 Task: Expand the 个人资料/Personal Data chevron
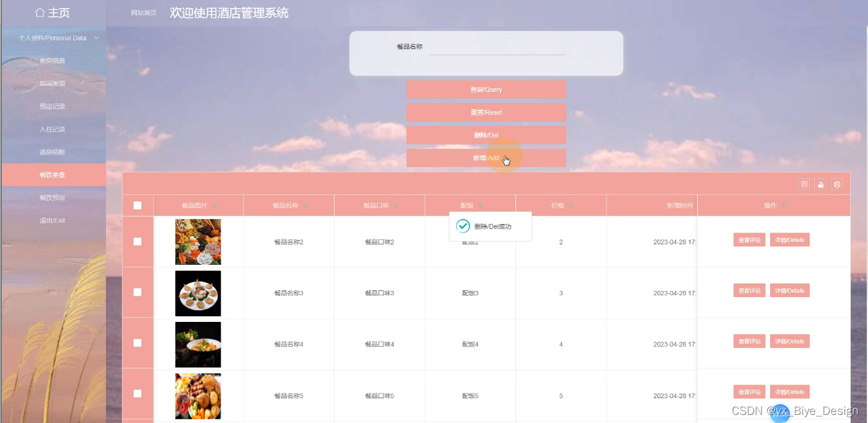click(97, 38)
